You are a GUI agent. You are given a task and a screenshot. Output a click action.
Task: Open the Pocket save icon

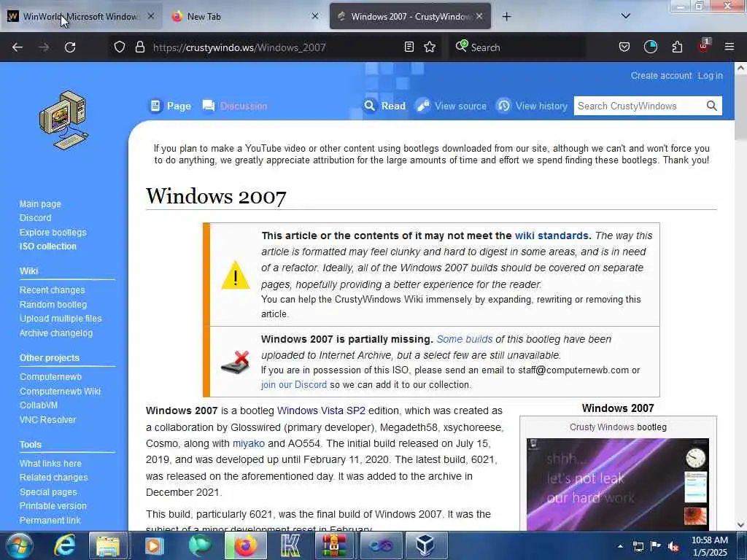click(x=624, y=47)
